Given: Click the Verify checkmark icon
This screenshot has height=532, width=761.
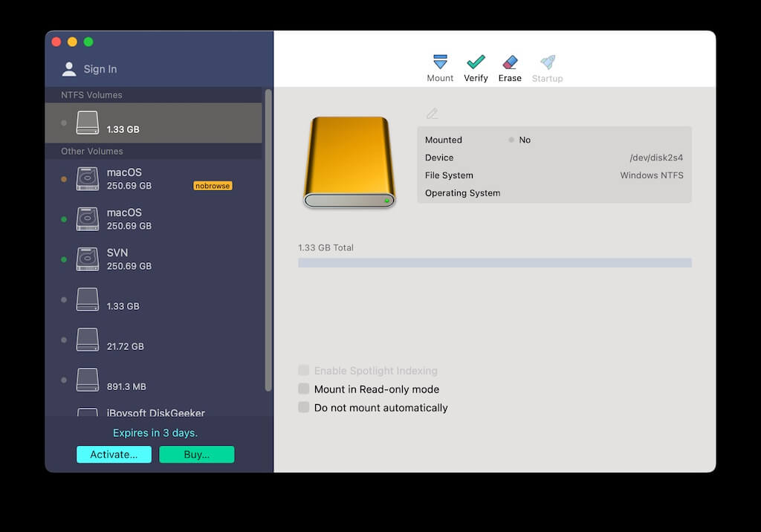Looking at the screenshot, I should tap(476, 62).
